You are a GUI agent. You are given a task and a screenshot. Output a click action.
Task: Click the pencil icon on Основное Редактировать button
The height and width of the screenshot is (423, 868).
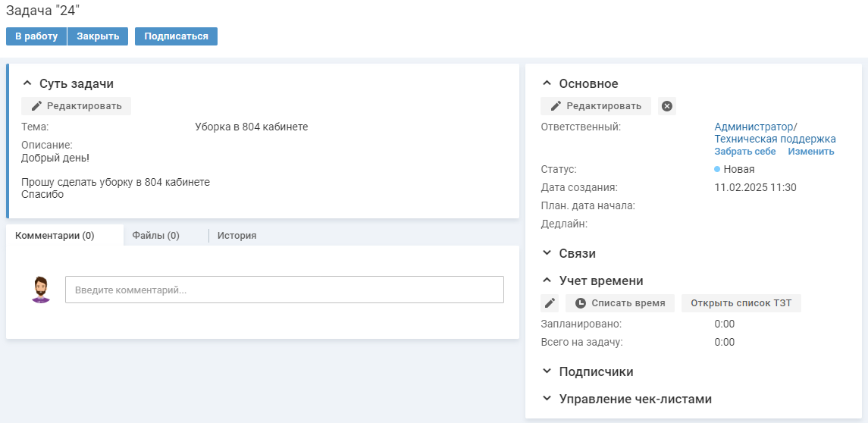click(x=556, y=106)
